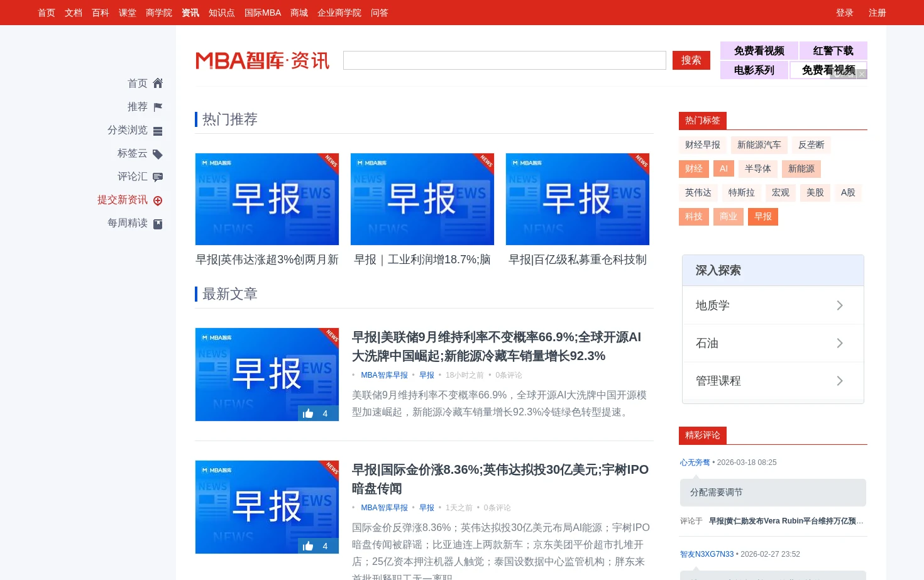
Task: Open 知识点 in the top navigation
Action: click(x=222, y=13)
